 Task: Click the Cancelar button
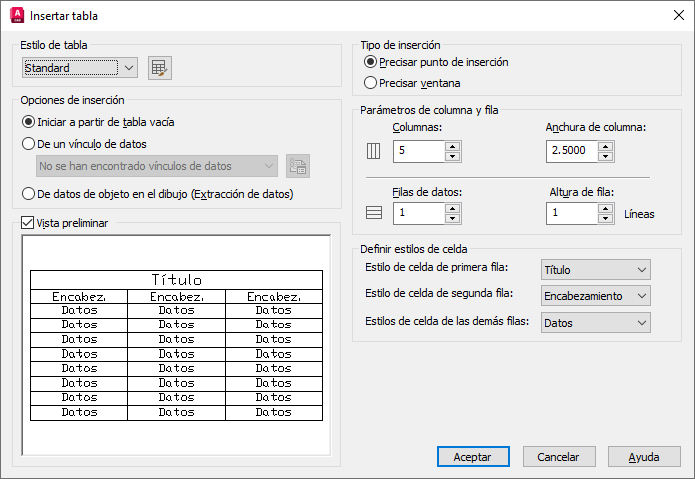(x=559, y=456)
